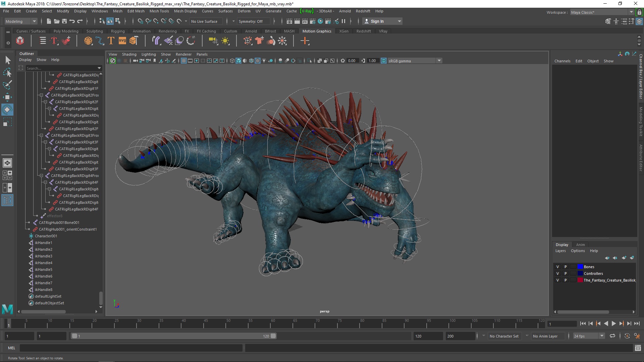
Task: Create a new empty display layer
Action: pyautogui.click(x=624, y=258)
